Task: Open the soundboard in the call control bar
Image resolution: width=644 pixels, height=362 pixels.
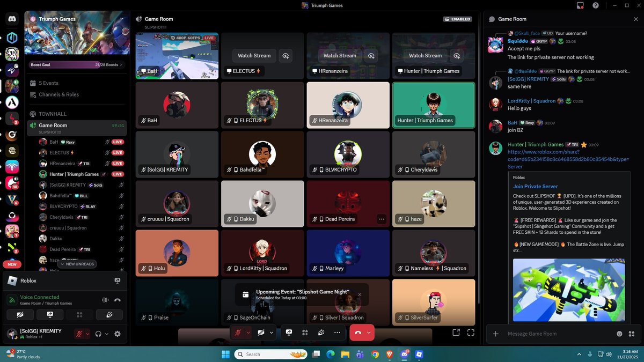Action: click(x=321, y=333)
